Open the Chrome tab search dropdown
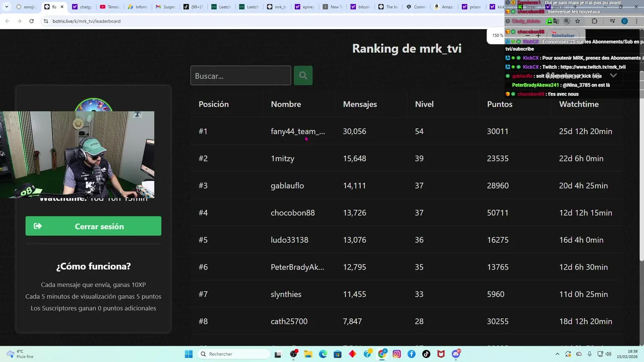The image size is (644, 362). 7,7
